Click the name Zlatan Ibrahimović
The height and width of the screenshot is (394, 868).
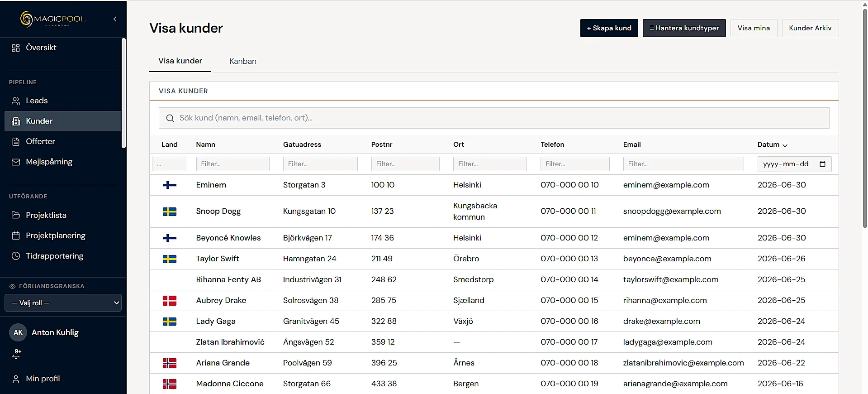[230, 342]
